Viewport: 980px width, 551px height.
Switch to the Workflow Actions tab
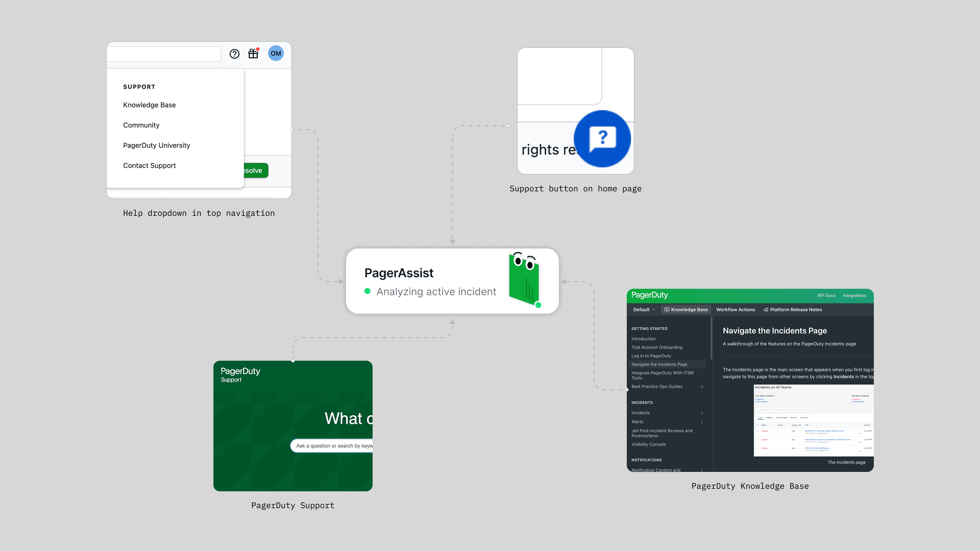click(735, 309)
